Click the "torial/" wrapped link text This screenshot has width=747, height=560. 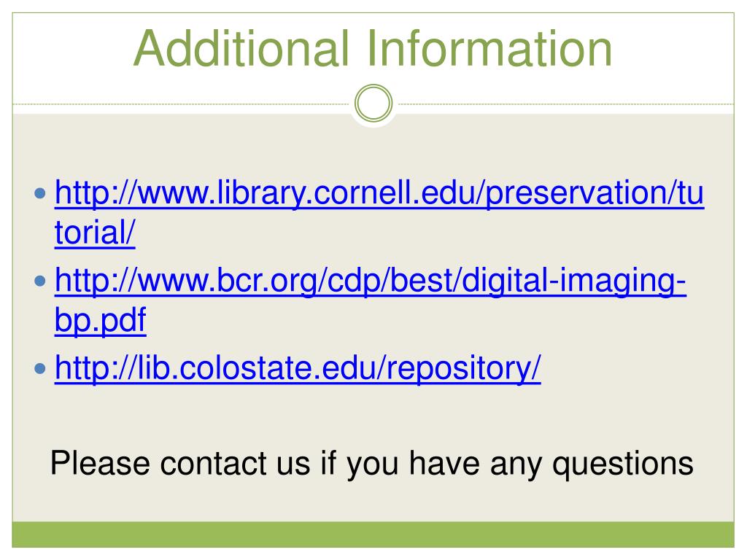coord(95,233)
